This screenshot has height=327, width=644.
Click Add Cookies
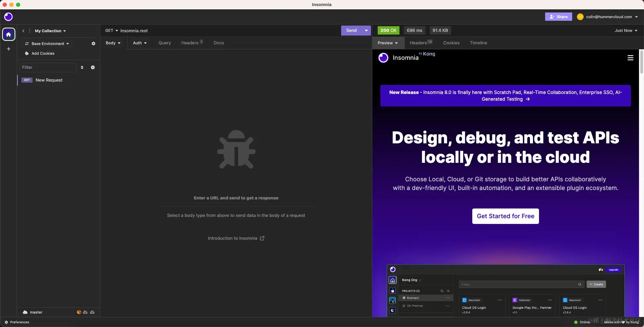click(x=40, y=53)
